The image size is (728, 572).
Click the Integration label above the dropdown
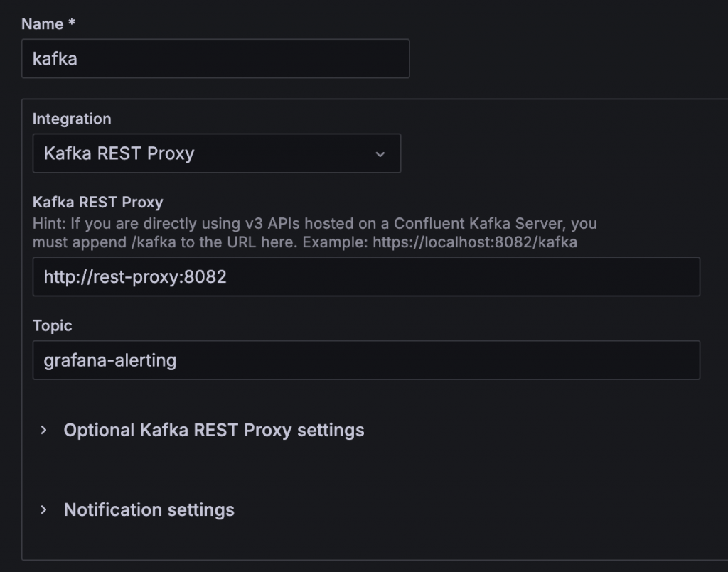[72, 119]
